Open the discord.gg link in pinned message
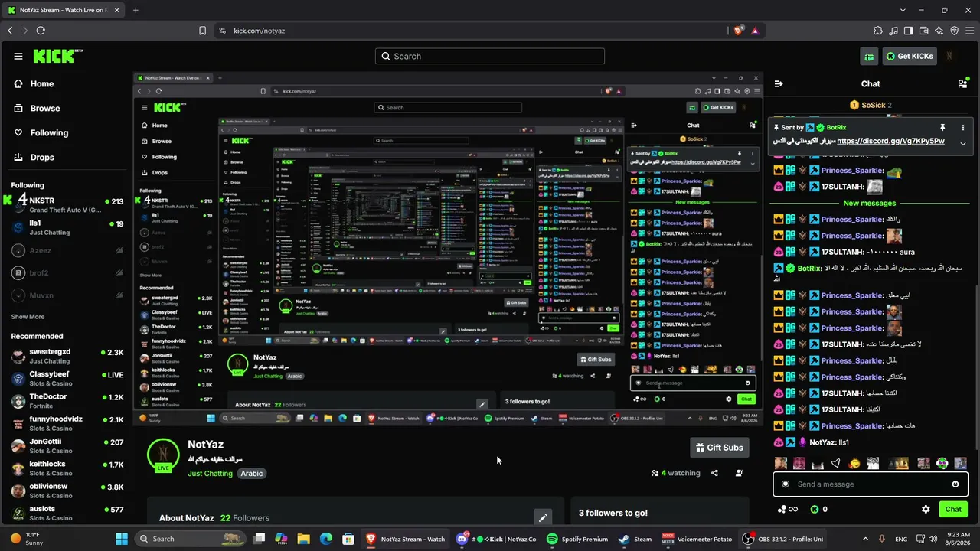980x551 pixels. click(890, 141)
